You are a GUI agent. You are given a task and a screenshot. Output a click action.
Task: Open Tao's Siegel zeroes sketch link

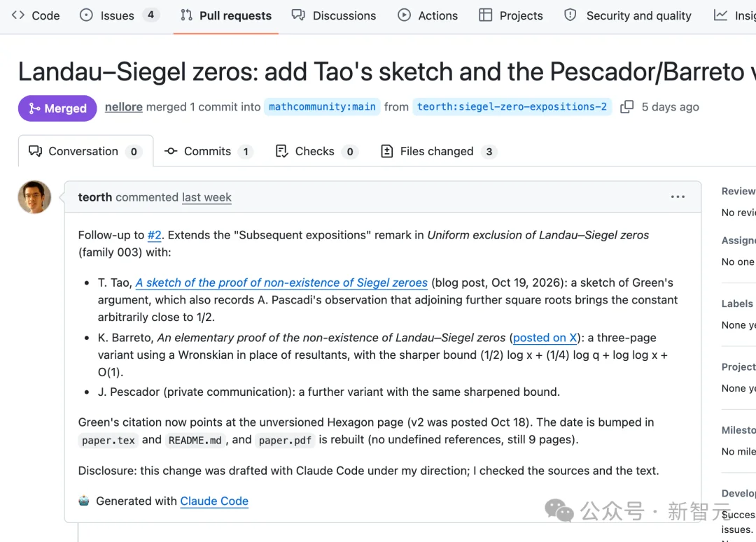[281, 283]
